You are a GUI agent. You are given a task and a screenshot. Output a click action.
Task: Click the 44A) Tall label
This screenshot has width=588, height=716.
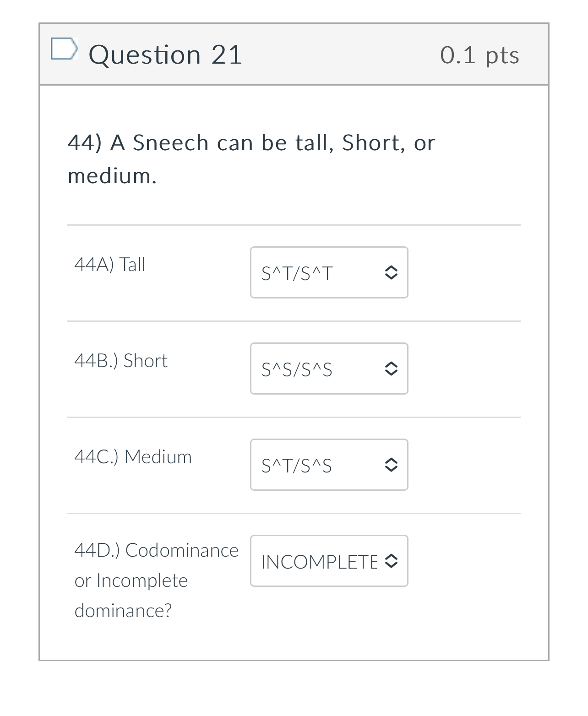[x=110, y=265]
